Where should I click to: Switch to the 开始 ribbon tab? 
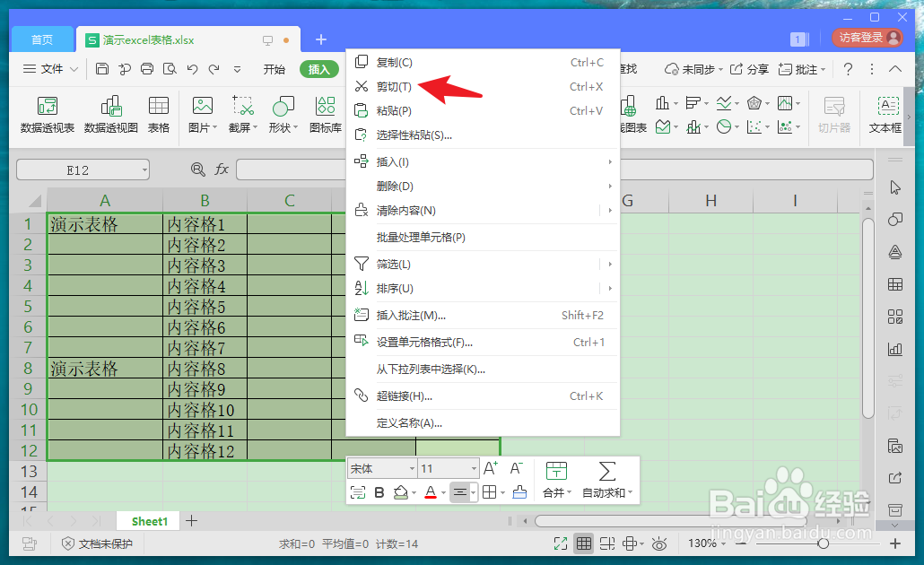(274, 68)
